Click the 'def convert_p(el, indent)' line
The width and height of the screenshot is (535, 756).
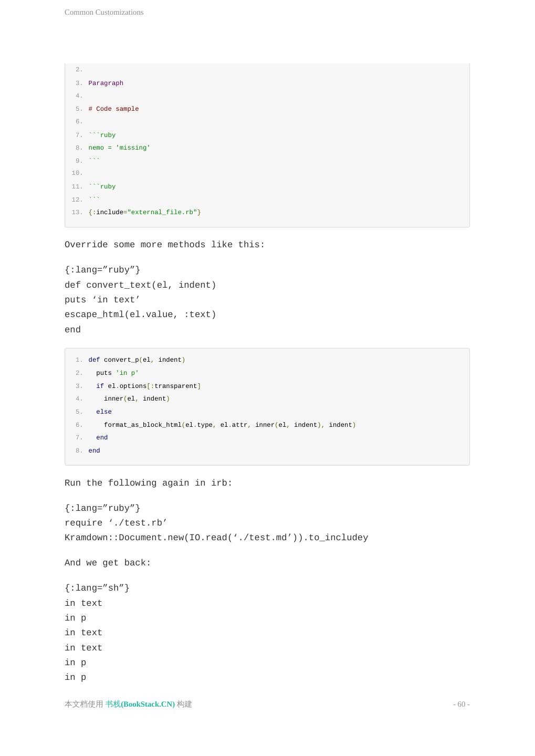click(x=137, y=360)
